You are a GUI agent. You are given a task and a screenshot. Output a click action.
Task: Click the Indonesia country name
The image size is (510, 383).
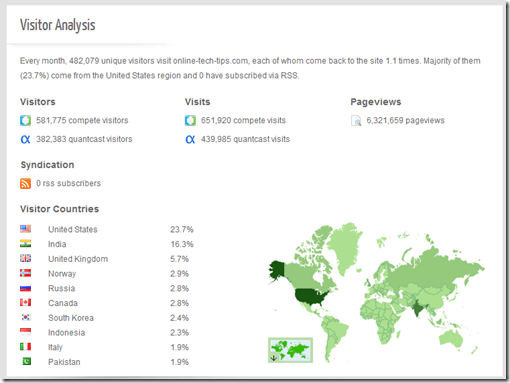pyautogui.click(x=66, y=332)
